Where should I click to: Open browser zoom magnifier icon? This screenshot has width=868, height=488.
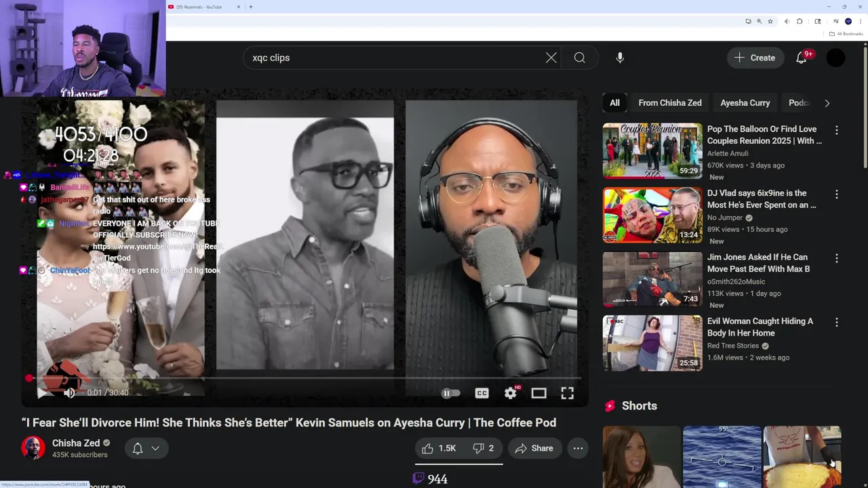[759, 22]
